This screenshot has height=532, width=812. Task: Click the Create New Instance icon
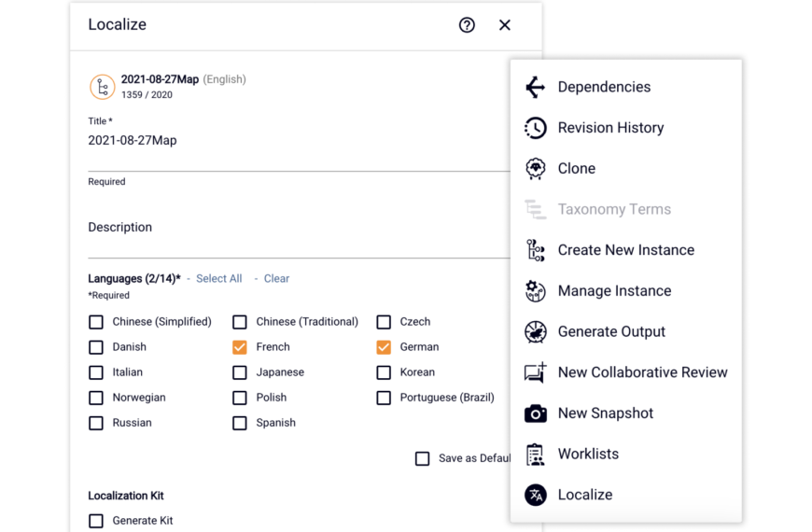tap(535, 250)
